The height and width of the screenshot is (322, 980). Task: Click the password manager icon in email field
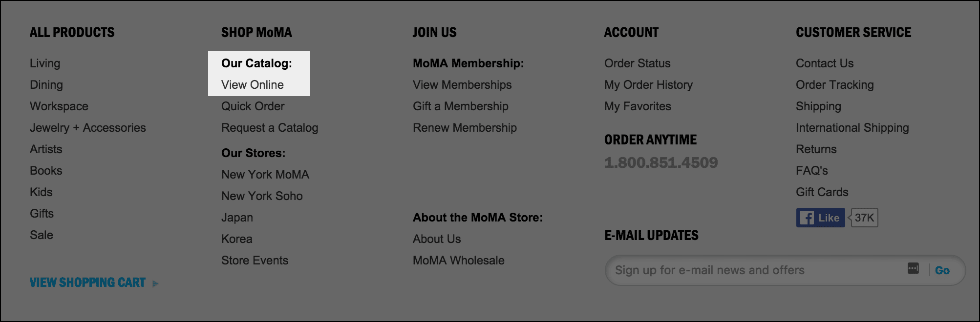[x=913, y=268]
